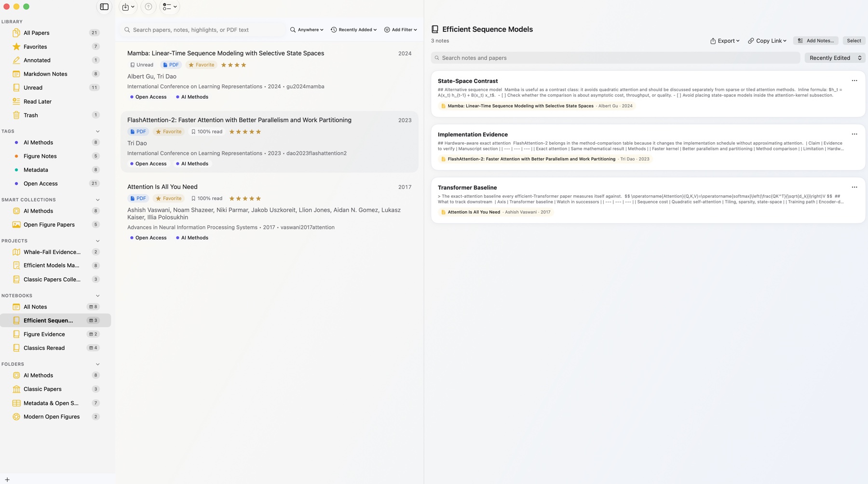Screen dimensions: 868x484
Task: Click the Add Notes button
Action: [x=816, y=41]
